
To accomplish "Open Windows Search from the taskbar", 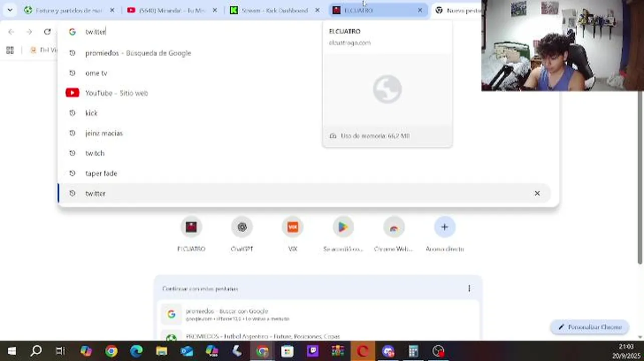I will click(36, 351).
